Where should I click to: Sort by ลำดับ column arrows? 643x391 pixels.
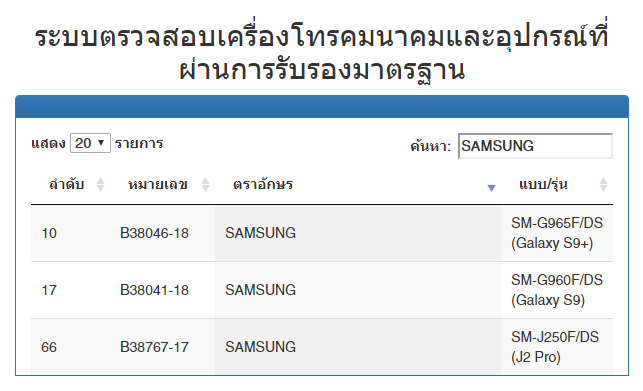coord(100,185)
